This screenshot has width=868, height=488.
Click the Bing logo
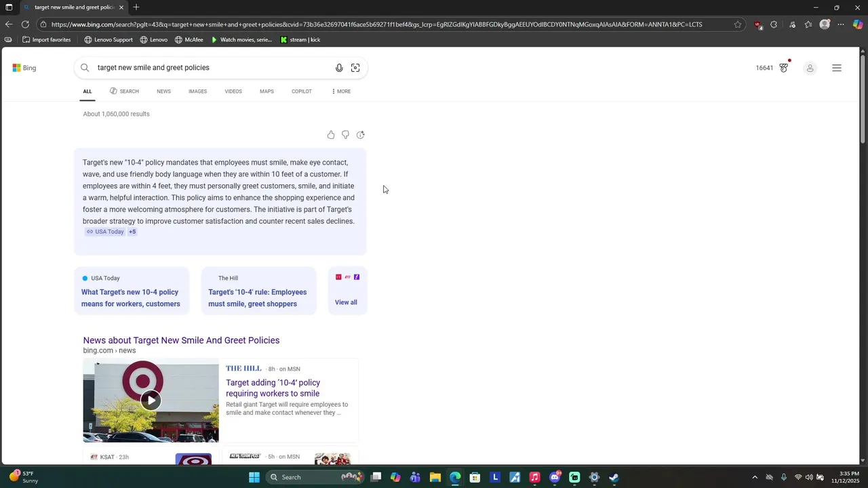click(x=24, y=68)
